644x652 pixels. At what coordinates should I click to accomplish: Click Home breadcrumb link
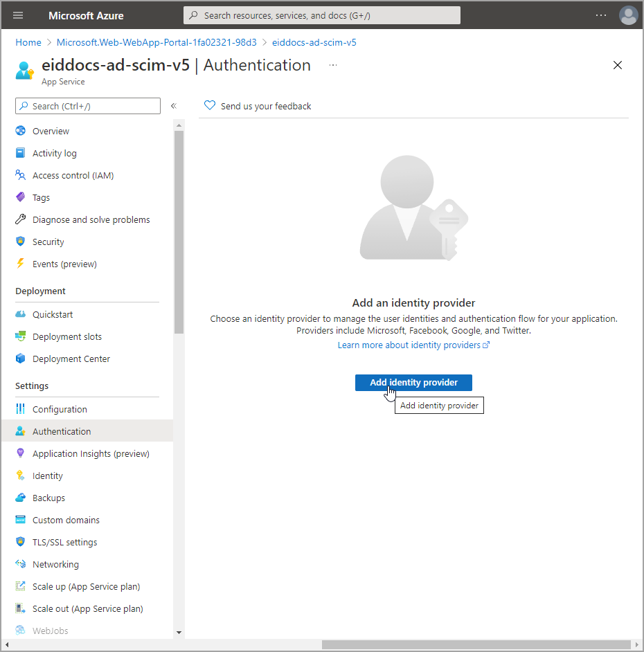[28, 42]
